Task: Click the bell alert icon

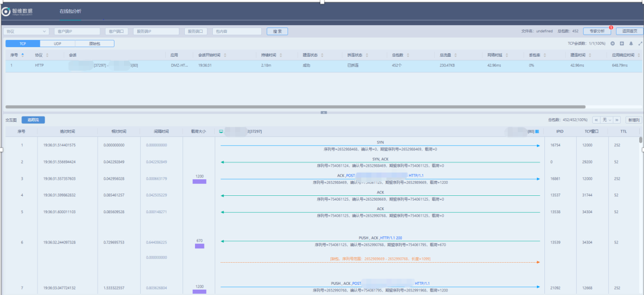Action: [x=631, y=43]
